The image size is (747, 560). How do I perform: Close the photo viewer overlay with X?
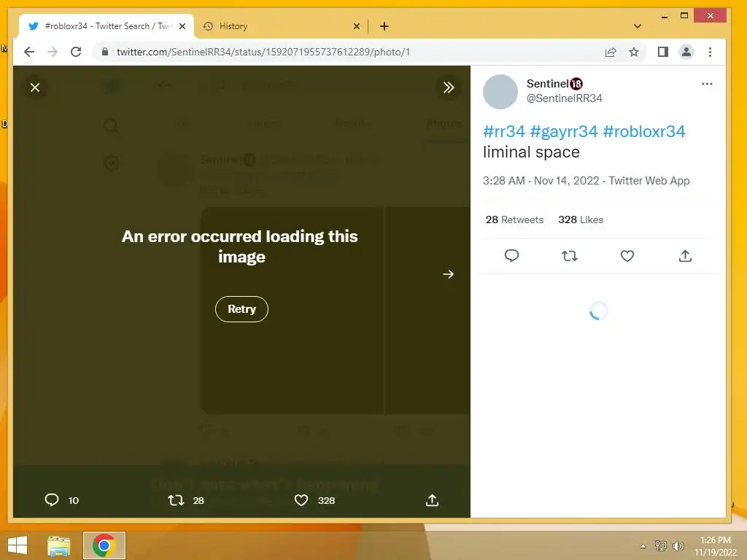pos(35,87)
